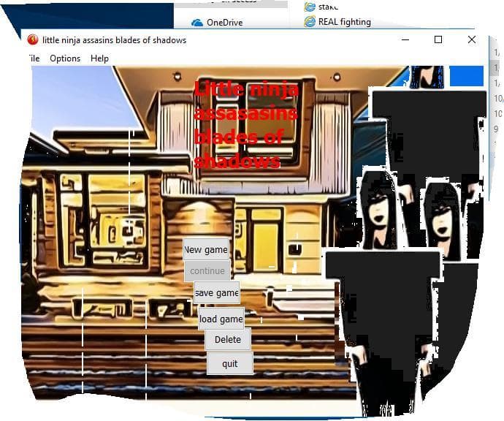Screen dimensions: 504x421
Task: Open the OneDrive cloud icon
Action: pos(197,23)
